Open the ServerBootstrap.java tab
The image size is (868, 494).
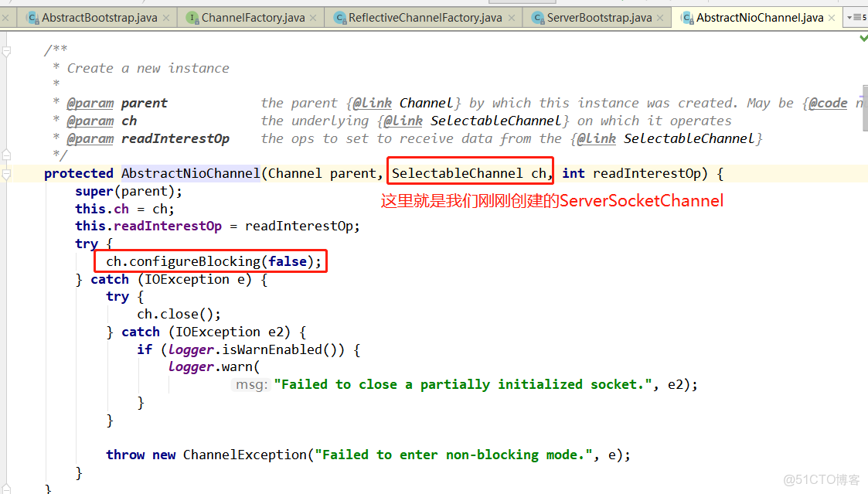(x=599, y=18)
